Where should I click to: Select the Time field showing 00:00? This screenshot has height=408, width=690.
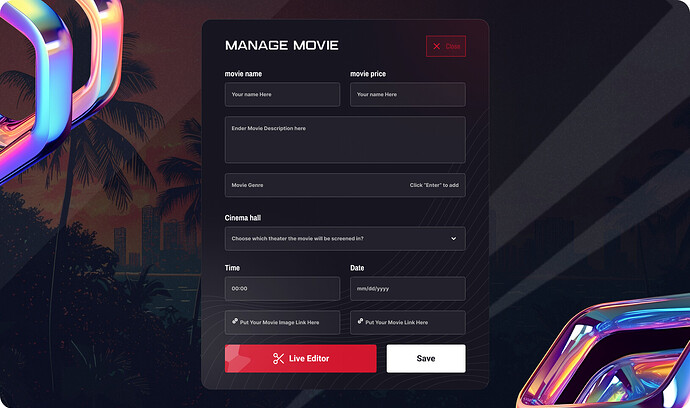click(x=283, y=289)
